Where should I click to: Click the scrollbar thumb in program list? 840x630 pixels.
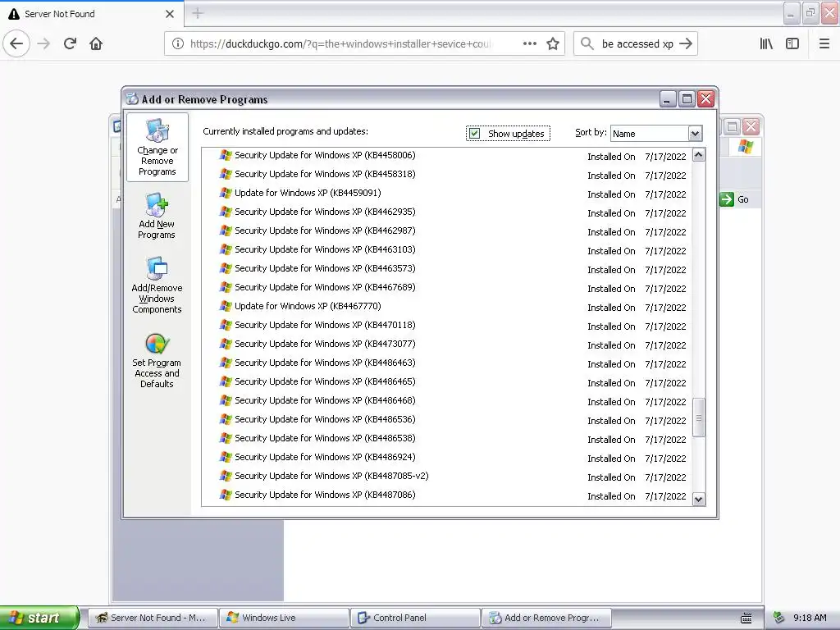point(699,418)
